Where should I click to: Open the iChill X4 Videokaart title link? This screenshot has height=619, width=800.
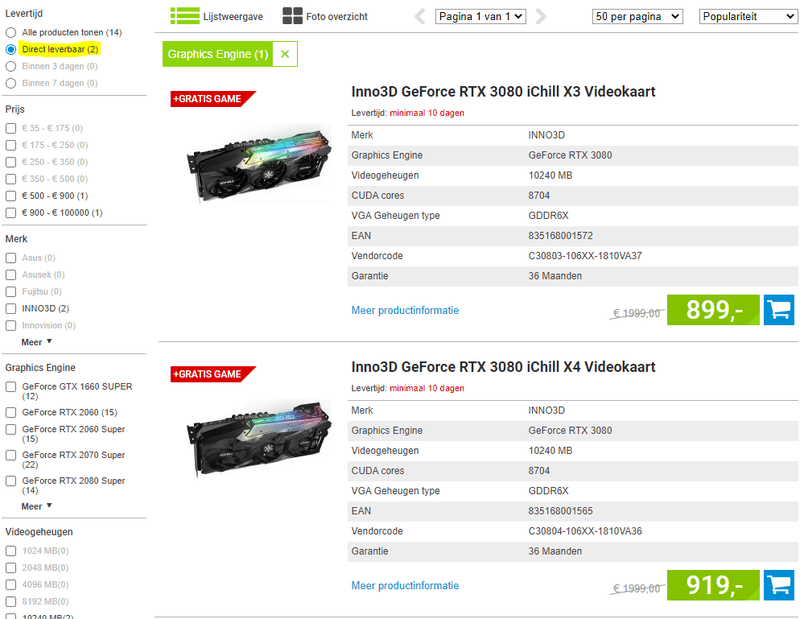click(x=503, y=367)
